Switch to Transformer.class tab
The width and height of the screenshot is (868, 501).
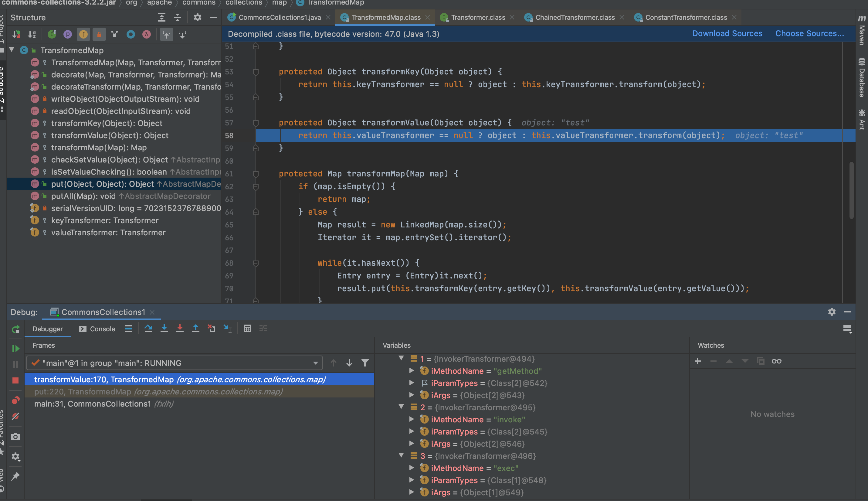tap(478, 17)
